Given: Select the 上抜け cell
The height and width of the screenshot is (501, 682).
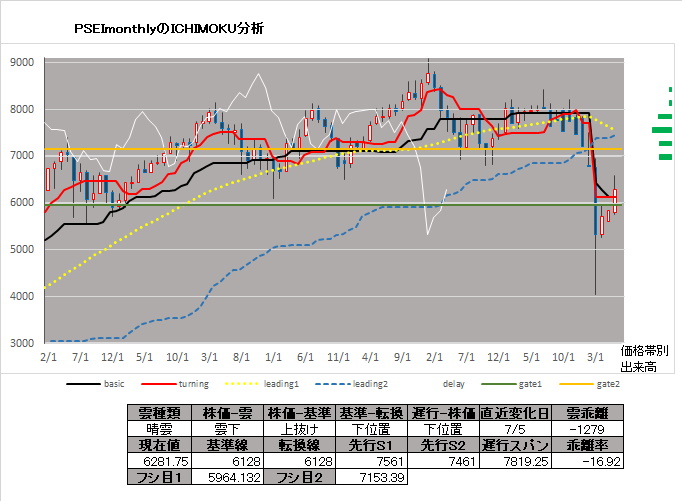Looking at the screenshot, I should pyautogui.click(x=300, y=429).
